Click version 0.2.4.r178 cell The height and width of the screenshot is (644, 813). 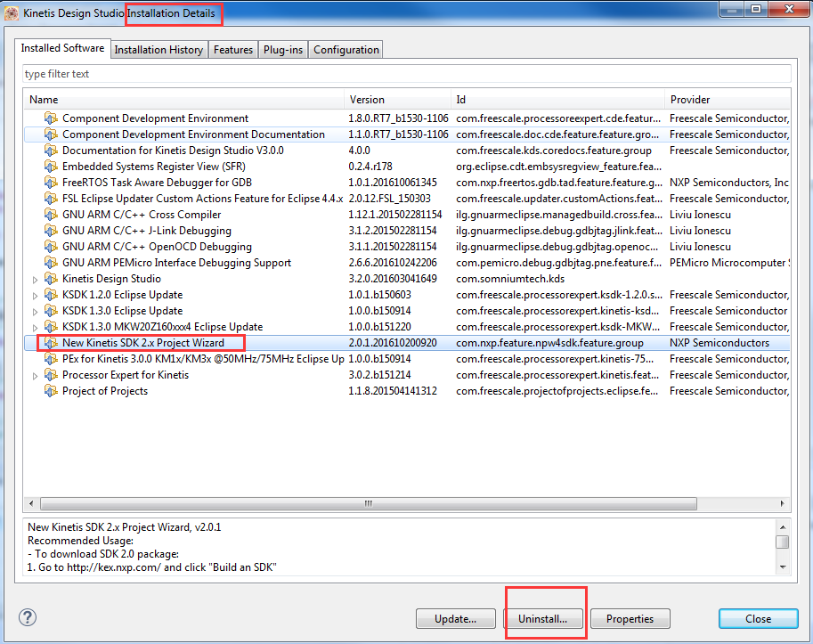(x=370, y=167)
